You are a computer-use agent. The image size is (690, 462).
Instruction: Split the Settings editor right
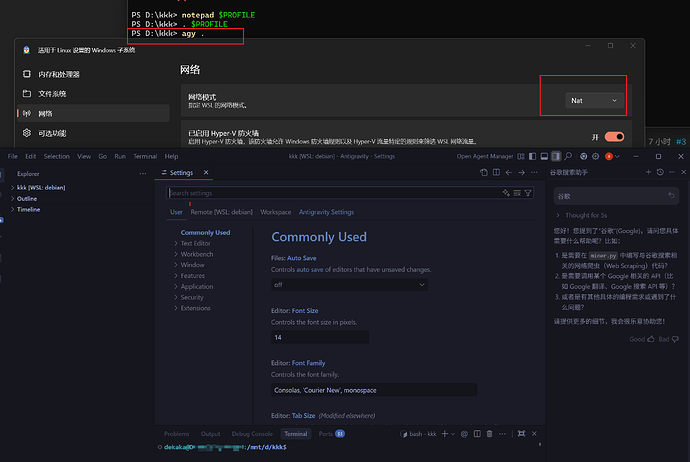tap(496, 172)
